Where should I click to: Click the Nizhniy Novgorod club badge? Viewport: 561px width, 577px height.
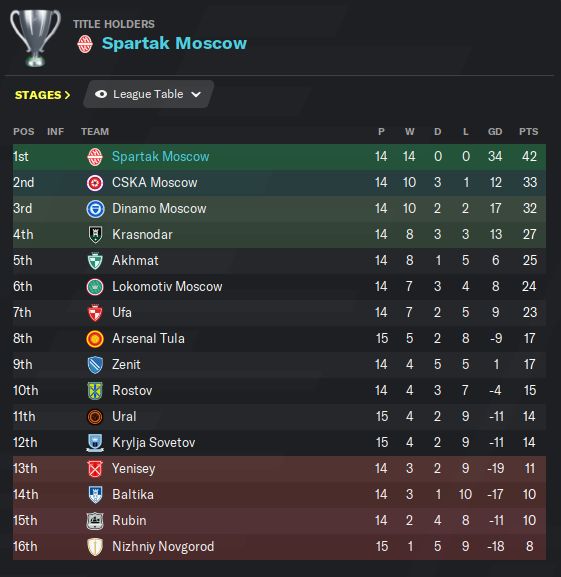click(x=95, y=547)
